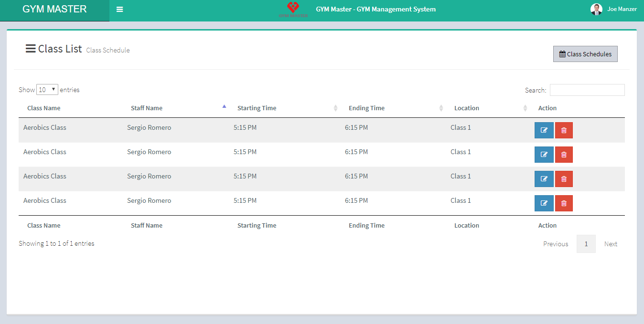The width and height of the screenshot is (644, 324).
Task: Delete the third Aerobics Class row
Action: (564, 179)
